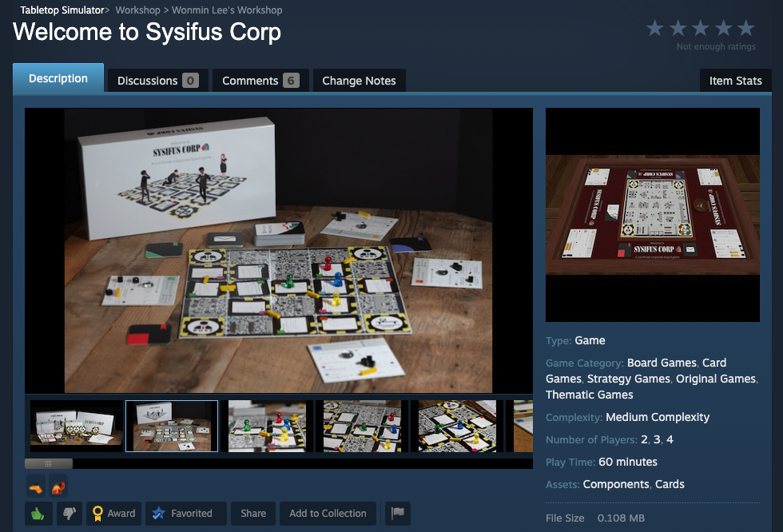Click the 'Not enough ratings' text

coord(716,46)
